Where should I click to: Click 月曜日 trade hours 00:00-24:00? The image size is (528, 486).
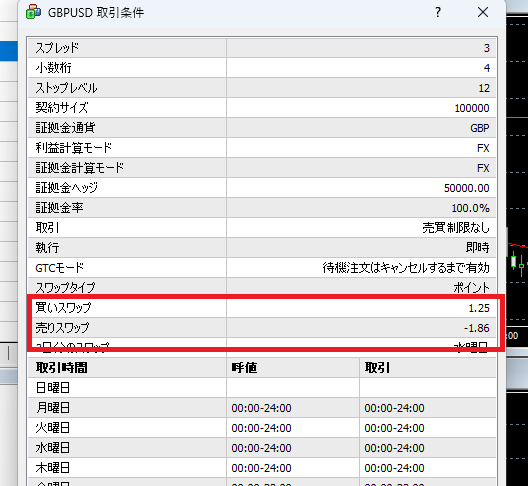tap(394, 408)
